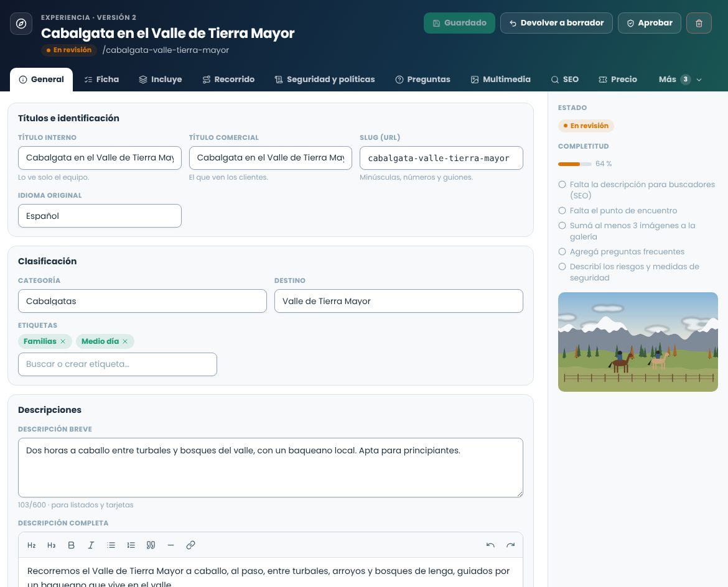Screen dimensions: 728x587
Task: Open the Categoría dropdown showing Cabalgatas
Action: 142,301
